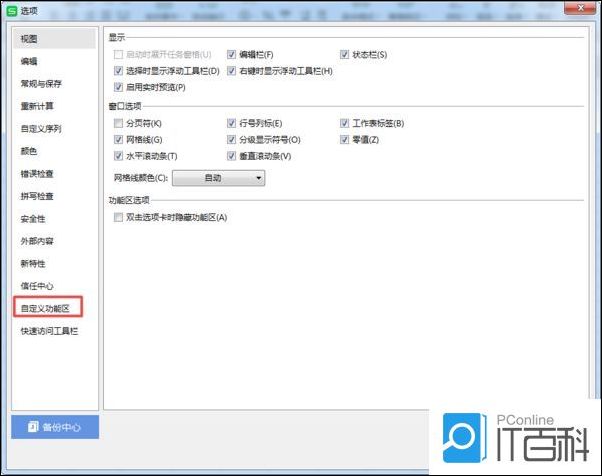Open the 常规与保存 category
Image resolution: width=602 pixels, height=476 pixels.
(x=41, y=84)
